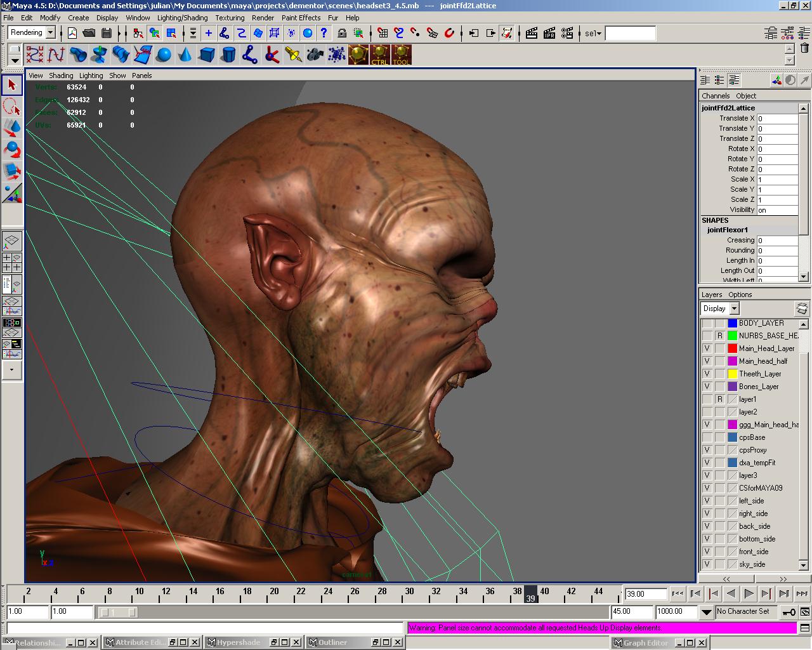812x650 pixels.
Task: Open the Render Globals icon
Action: coord(567,33)
